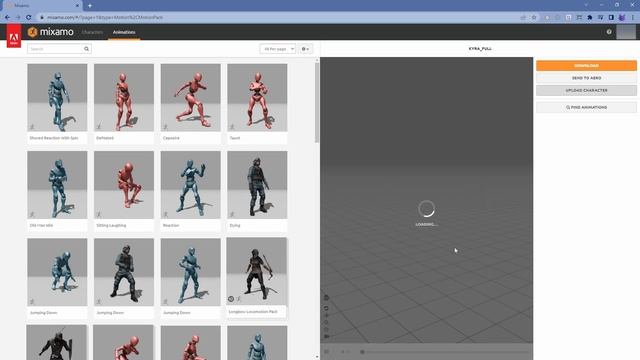Click the animation timeline scrubber handle
This screenshot has width=640, height=360.
click(x=362, y=352)
